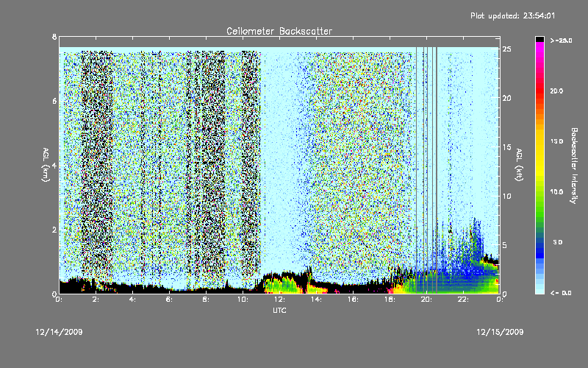Click the 'AGL (km)' axis label
The image size is (588, 368).
[x=46, y=165]
